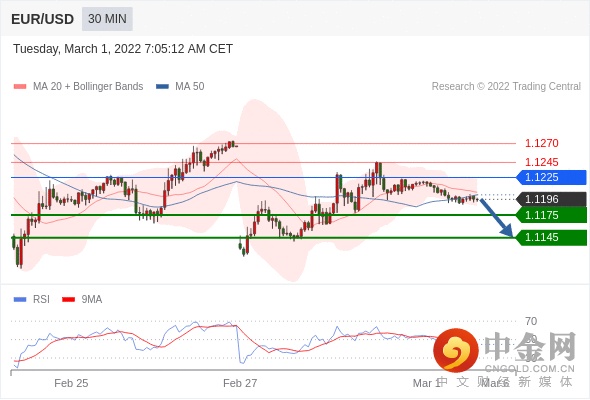The image size is (590, 400).
Task: Click the RSI legend label
Action: 41,300
